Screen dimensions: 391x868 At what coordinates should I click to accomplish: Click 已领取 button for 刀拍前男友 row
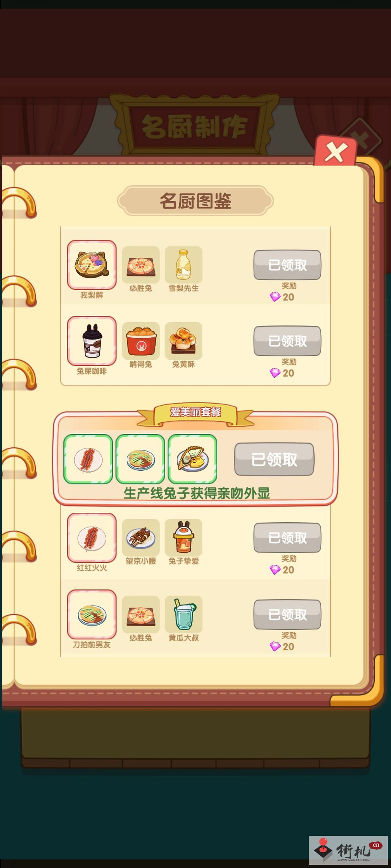point(287,614)
